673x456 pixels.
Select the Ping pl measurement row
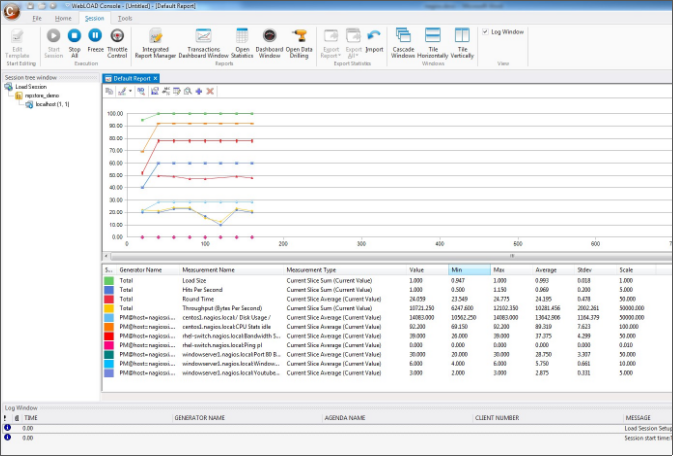point(386,345)
